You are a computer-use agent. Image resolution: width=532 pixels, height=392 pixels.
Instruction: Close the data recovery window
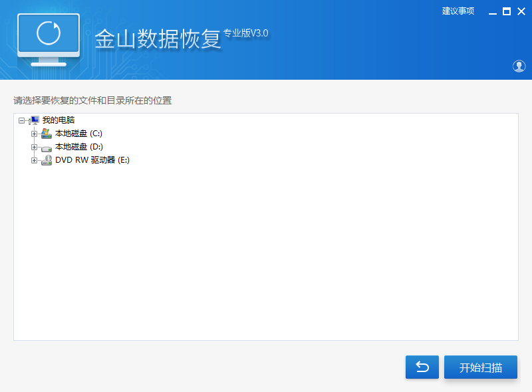[x=521, y=11]
